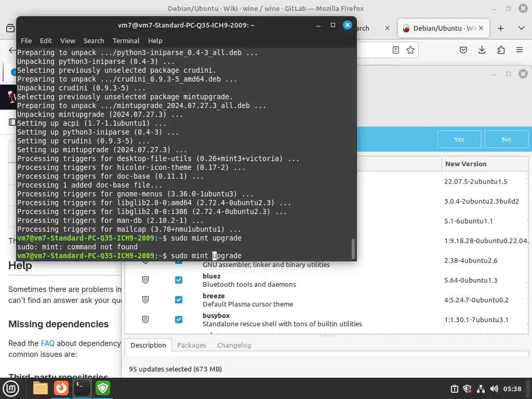The height and width of the screenshot is (399, 532).
Task: Click the shield icon in busybox row
Action: click(145, 320)
